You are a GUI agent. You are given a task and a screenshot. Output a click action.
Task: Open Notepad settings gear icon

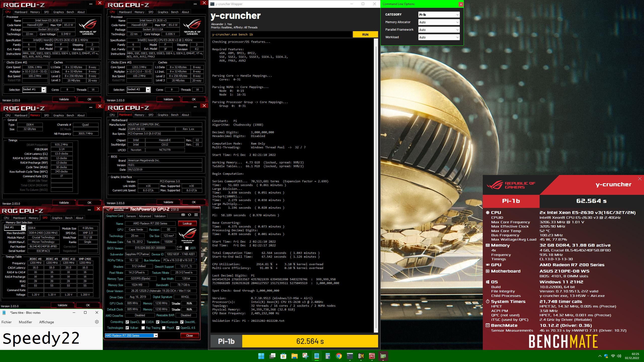[97, 322]
